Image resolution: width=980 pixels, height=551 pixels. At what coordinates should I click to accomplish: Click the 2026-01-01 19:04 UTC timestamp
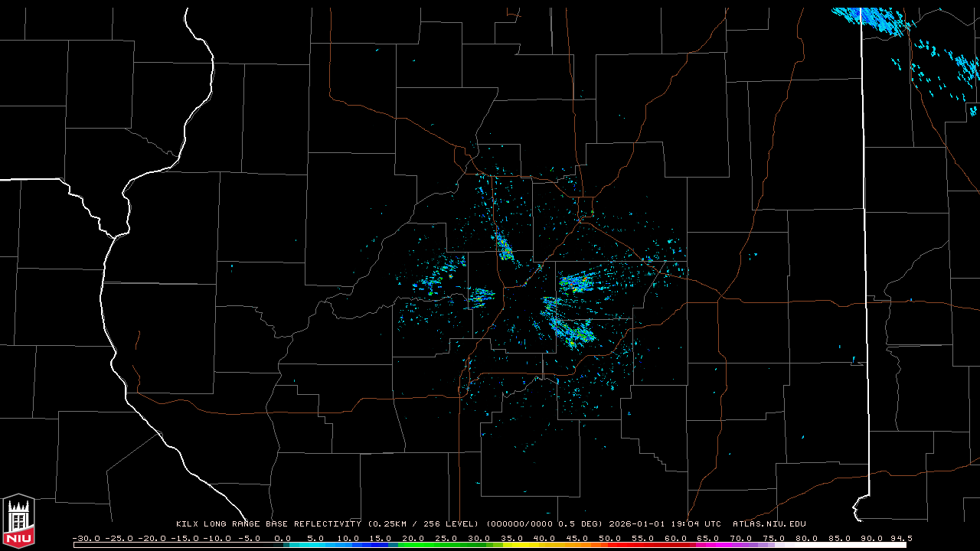(665, 524)
